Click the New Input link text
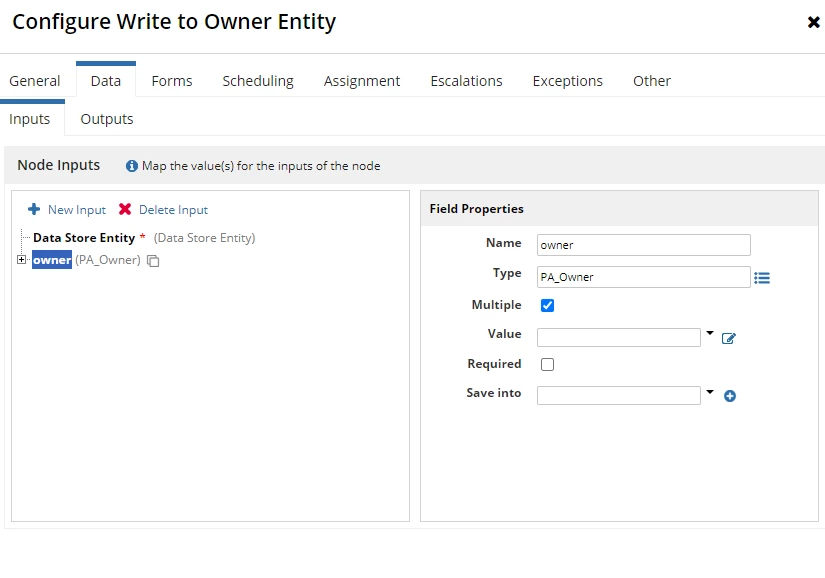This screenshot has height=578, width=825. click(x=77, y=210)
